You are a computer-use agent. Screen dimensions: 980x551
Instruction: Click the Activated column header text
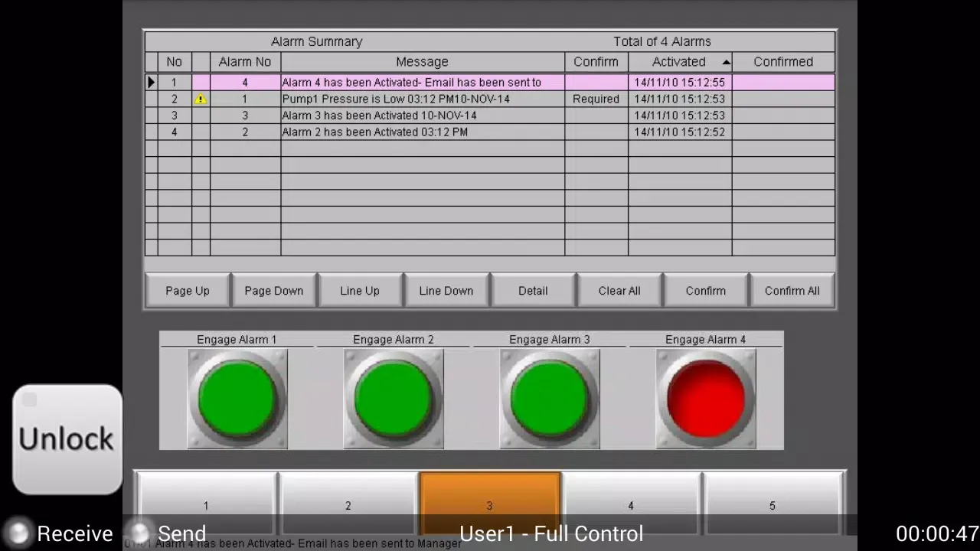point(679,62)
